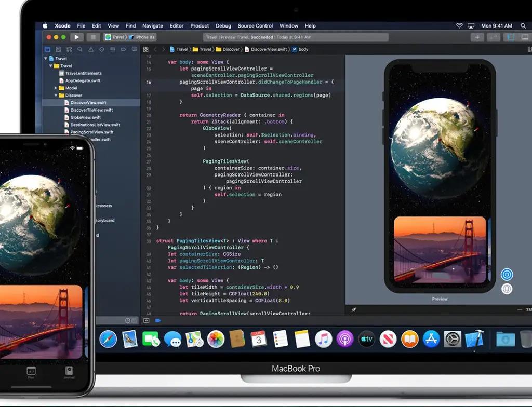The width and height of the screenshot is (532, 407).
Task: Open Messages from the Dock
Action: point(172,339)
